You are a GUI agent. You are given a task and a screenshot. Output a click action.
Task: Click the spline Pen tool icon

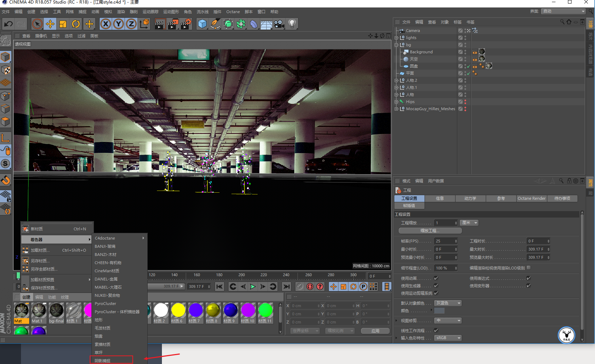tap(215, 24)
